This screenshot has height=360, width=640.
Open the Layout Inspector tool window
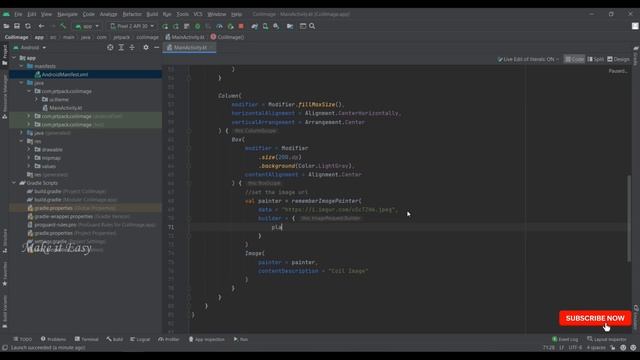coord(606,339)
